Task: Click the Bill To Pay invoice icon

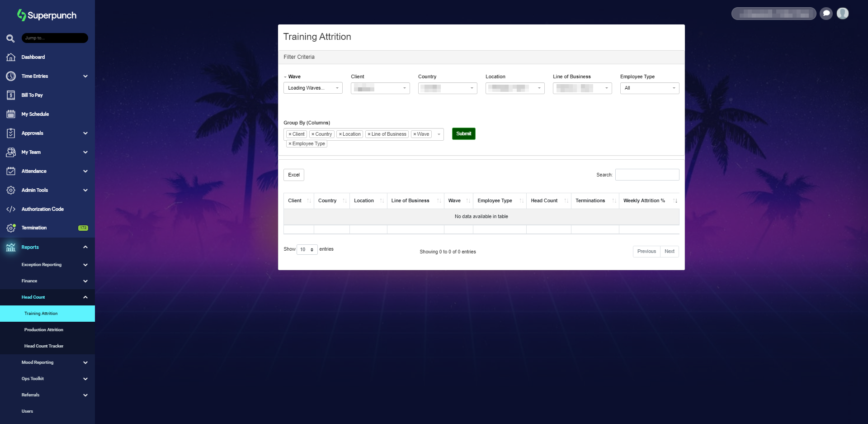Action: click(x=11, y=95)
